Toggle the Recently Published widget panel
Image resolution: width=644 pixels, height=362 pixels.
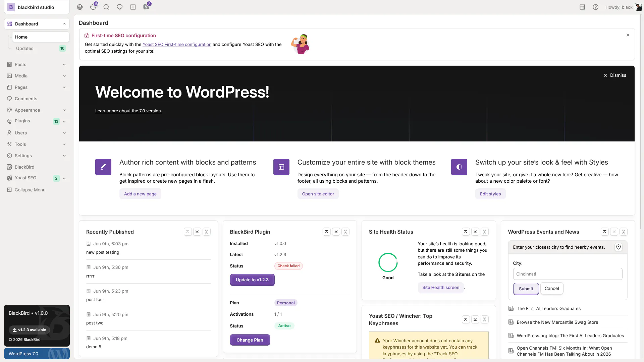click(207, 232)
